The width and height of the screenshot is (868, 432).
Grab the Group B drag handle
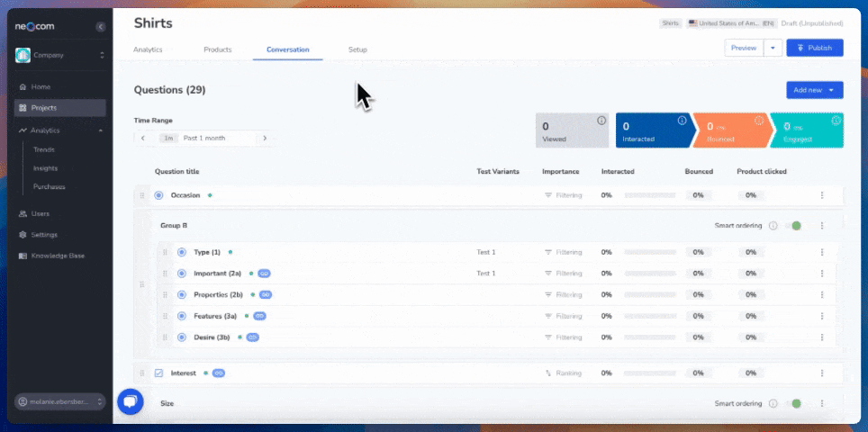[141, 284]
